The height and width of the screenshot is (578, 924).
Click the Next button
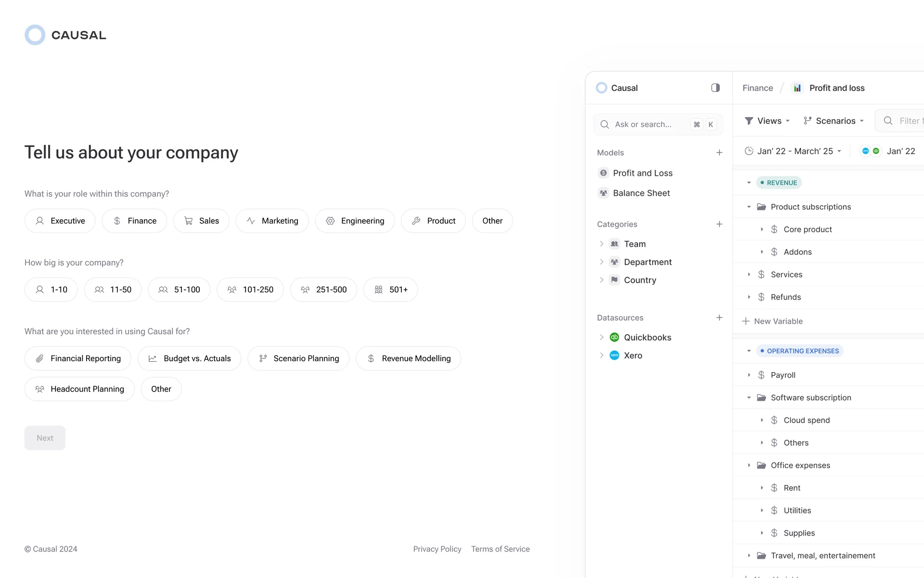point(45,438)
